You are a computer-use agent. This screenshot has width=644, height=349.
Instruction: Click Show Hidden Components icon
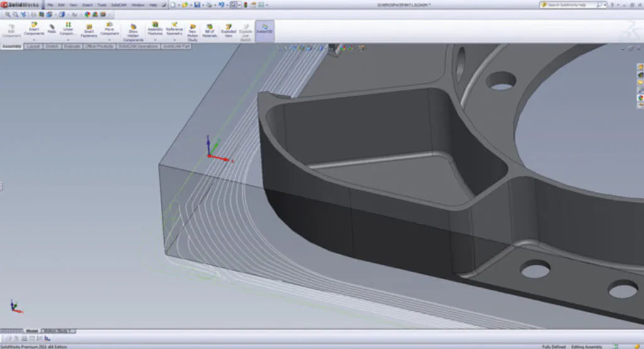pyautogui.click(x=133, y=26)
